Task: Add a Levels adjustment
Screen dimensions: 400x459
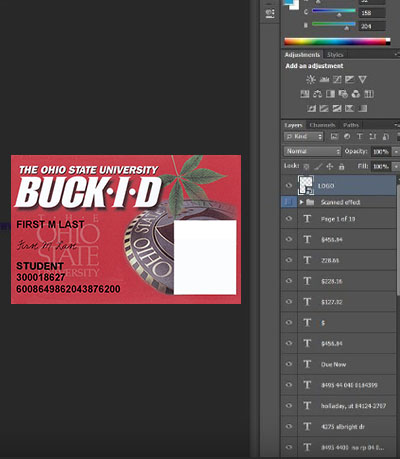Action: [324, 79]
